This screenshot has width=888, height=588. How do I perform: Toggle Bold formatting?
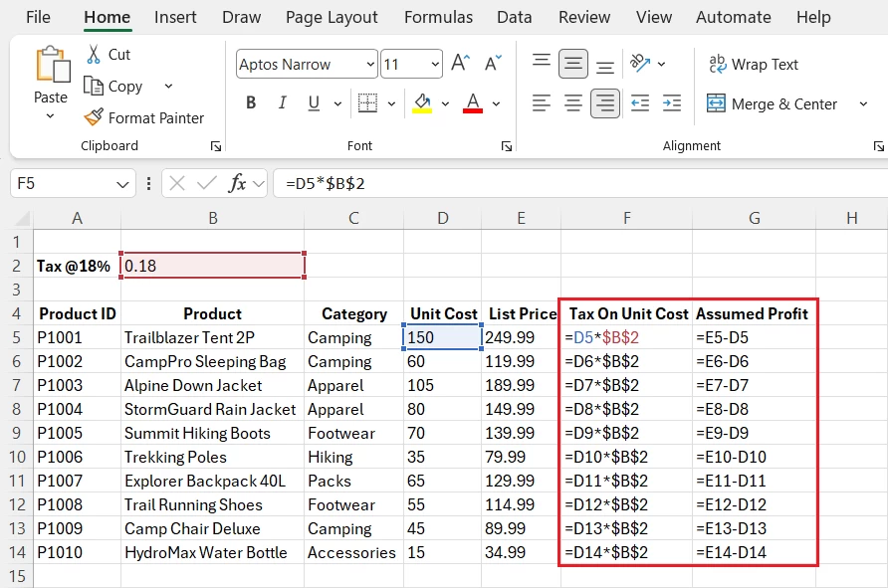point(251,103)
